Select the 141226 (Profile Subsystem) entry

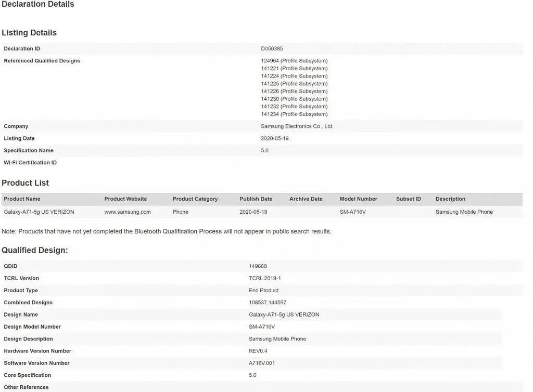pos(294,92)
